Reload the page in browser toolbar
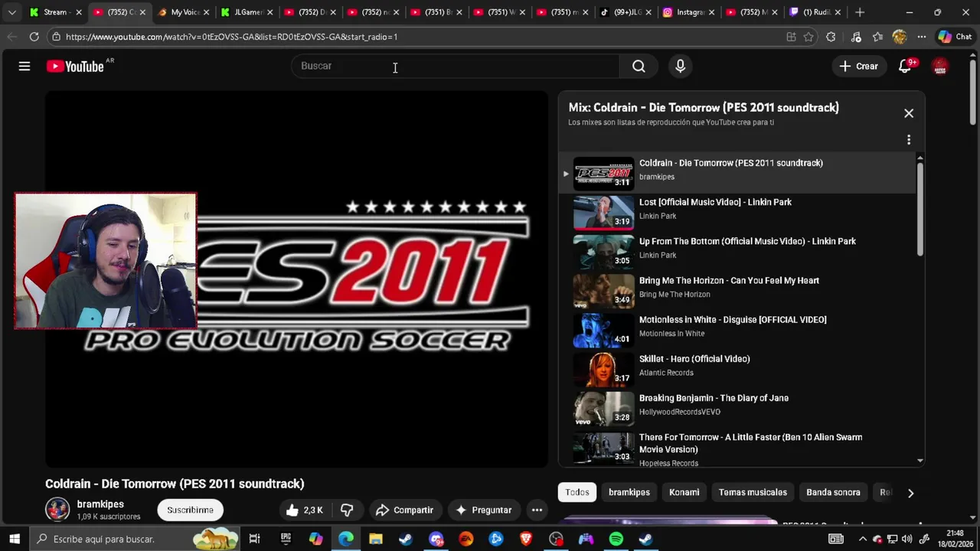 34,37
